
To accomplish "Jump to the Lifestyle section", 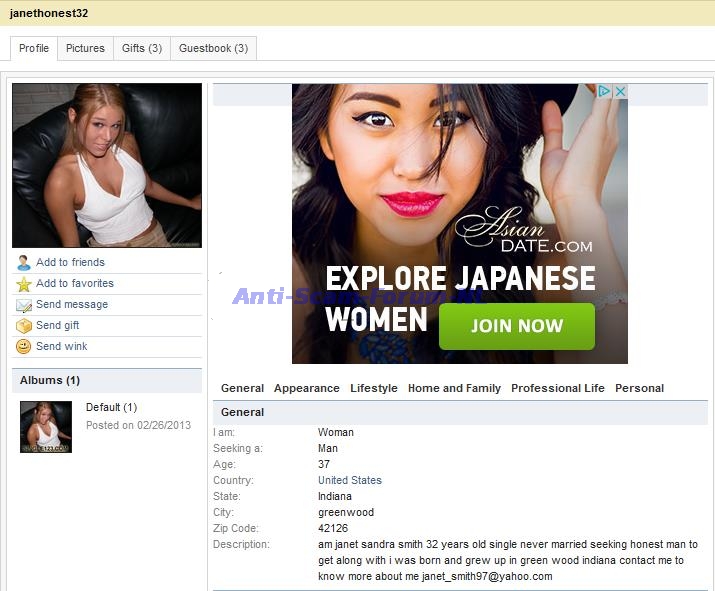I will 373,388.
